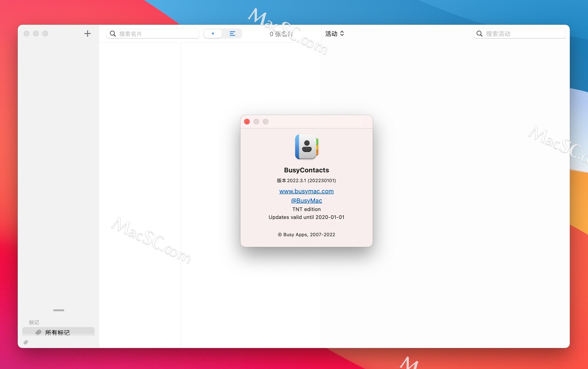The image size is (588, 369).
Task: Click the tag icon next to 所有标记
Action: pos(38,332)
